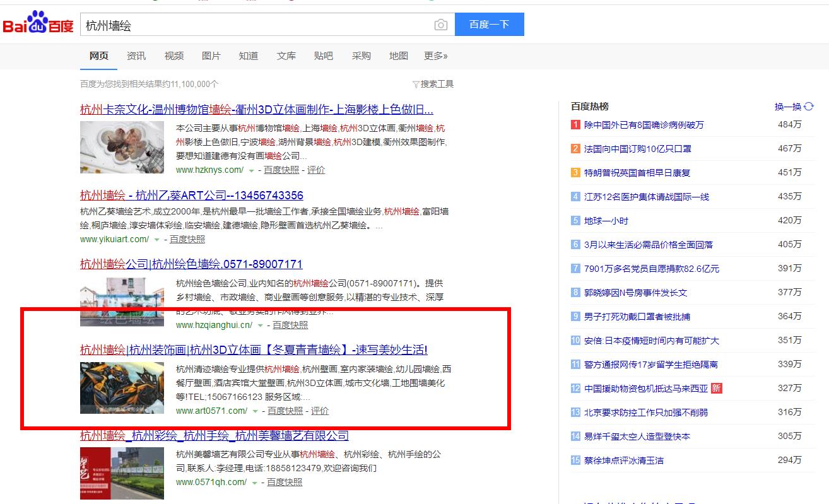This screenshot has width=829, height=504.
Task: Open 百度快照 for www.hzknys.com
Action: click(281, 170)
